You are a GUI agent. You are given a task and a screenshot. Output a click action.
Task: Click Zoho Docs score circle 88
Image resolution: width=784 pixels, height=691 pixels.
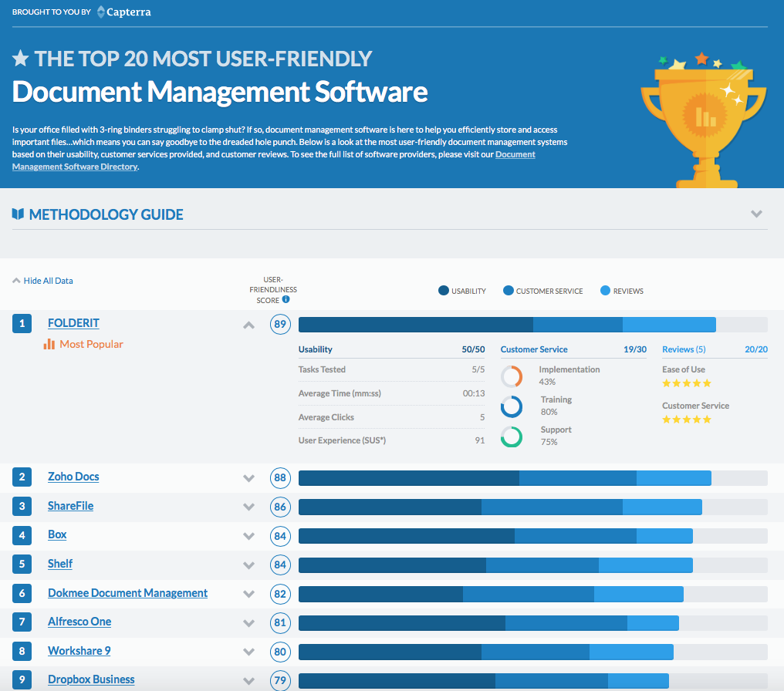point(280,477)
